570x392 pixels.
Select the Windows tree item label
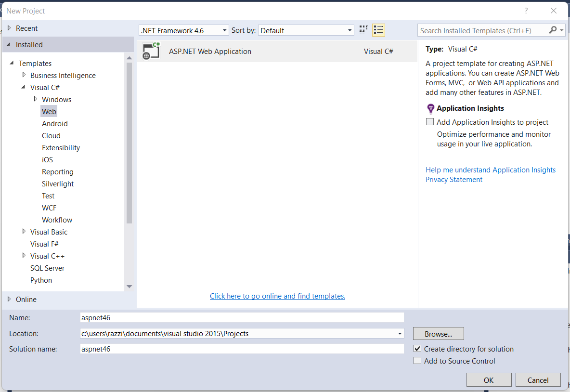point(56,99)
